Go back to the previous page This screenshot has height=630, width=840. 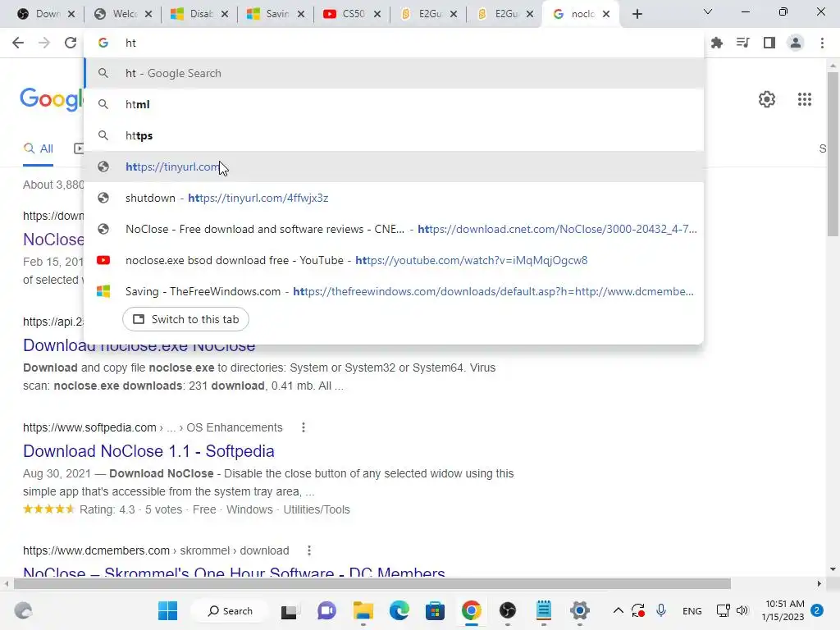18,43
